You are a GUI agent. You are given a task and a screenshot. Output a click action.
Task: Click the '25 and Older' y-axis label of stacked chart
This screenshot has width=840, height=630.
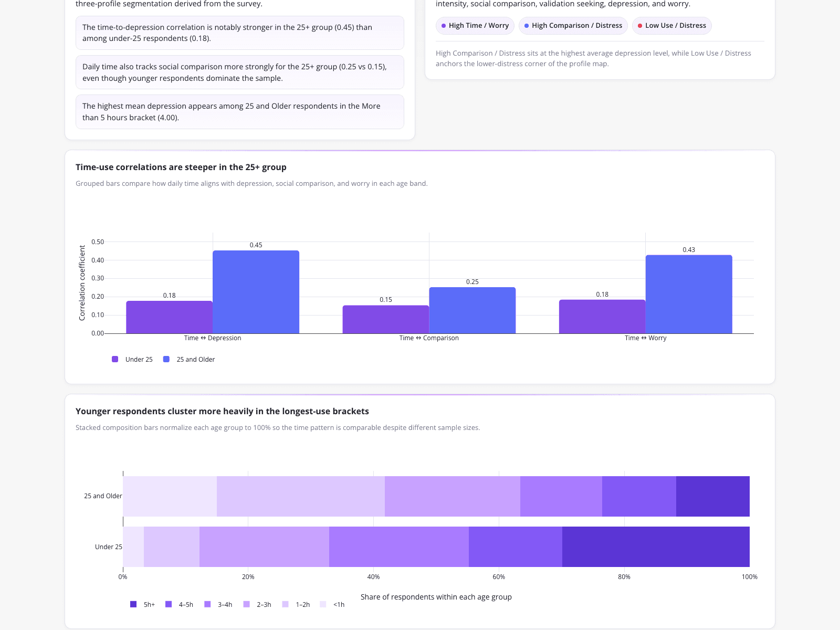click(x=103, y=496)
